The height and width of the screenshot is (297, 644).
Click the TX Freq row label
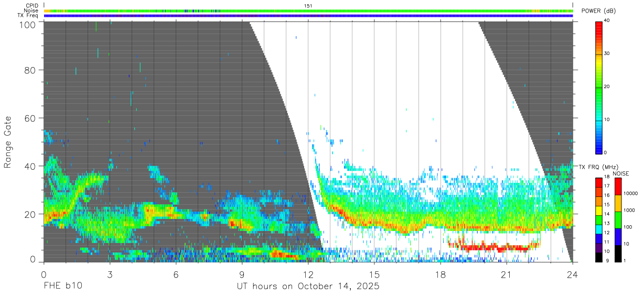tap(28, 16)
